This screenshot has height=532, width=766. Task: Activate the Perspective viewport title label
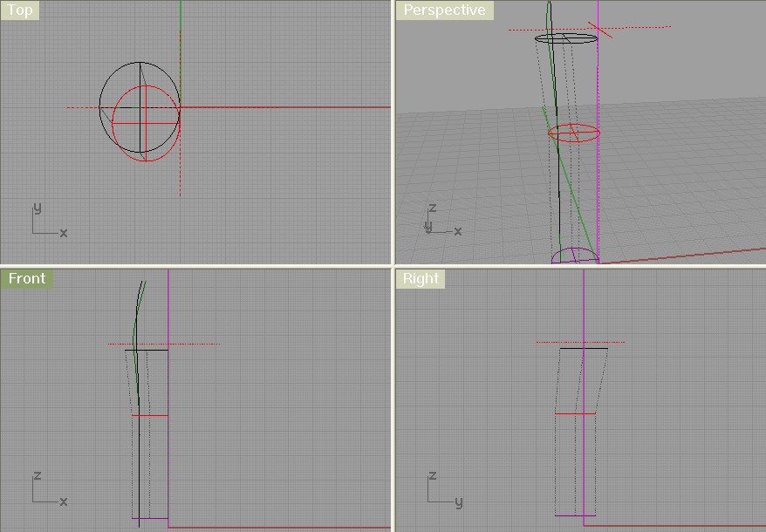(x=445, y=10)
